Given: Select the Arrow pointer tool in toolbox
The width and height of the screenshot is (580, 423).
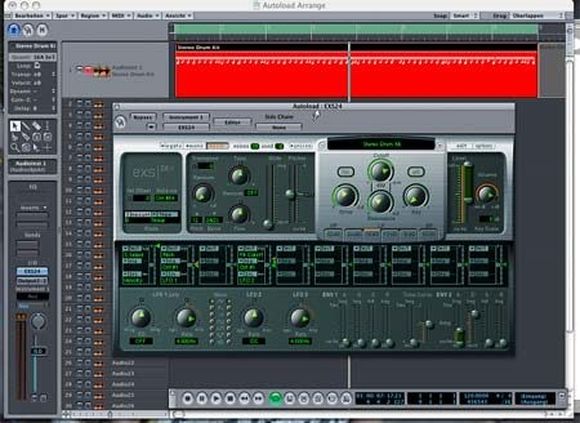Looking at the screenshot, I should [14, 126].
